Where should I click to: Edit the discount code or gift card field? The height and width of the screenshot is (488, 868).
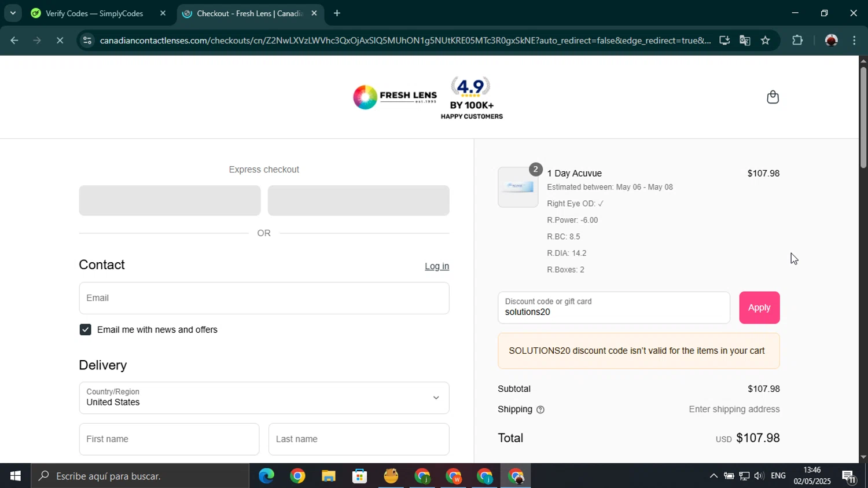[x=614, y=308]
